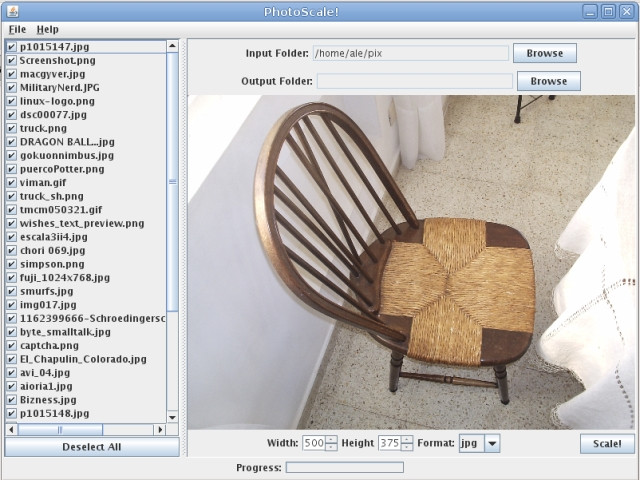
Task: Decrease Height with the down stepper arrow
Action: coord(407,447)
